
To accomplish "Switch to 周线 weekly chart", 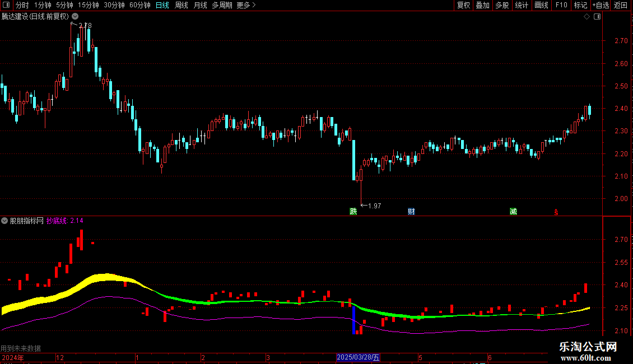I will coord(181,5).
